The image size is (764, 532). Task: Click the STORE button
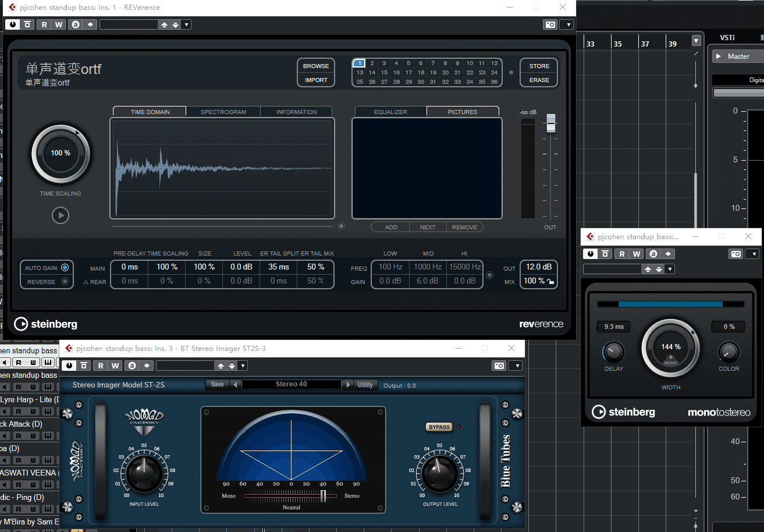[x=539, y=66]
